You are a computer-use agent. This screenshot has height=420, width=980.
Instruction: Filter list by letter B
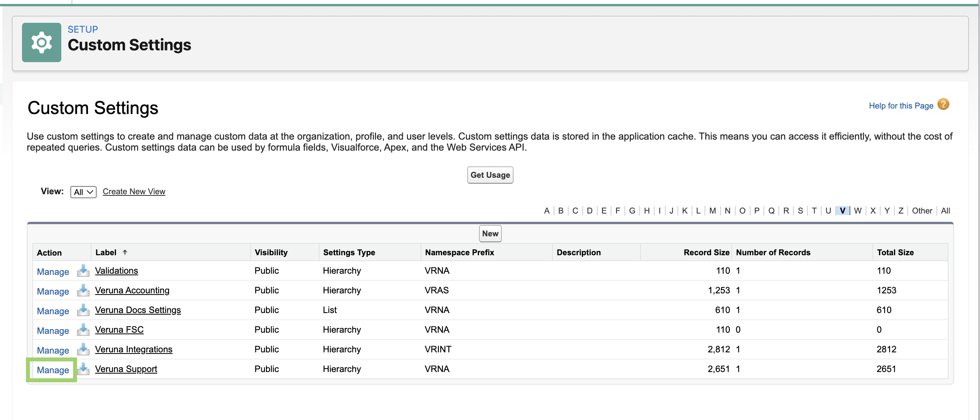click(x=561, y=211)
